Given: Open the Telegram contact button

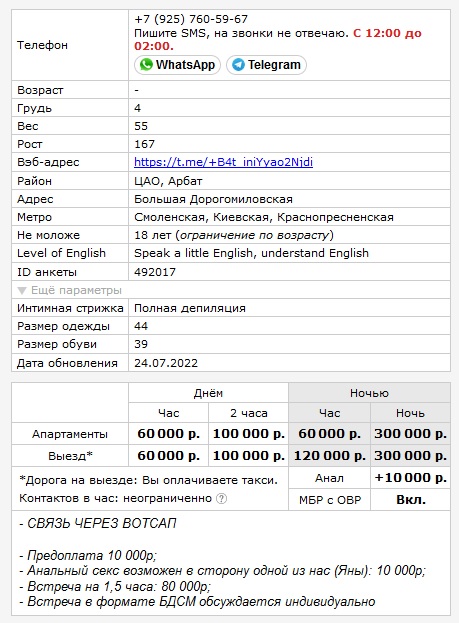Looking at the screenshot, I should 266,65.
